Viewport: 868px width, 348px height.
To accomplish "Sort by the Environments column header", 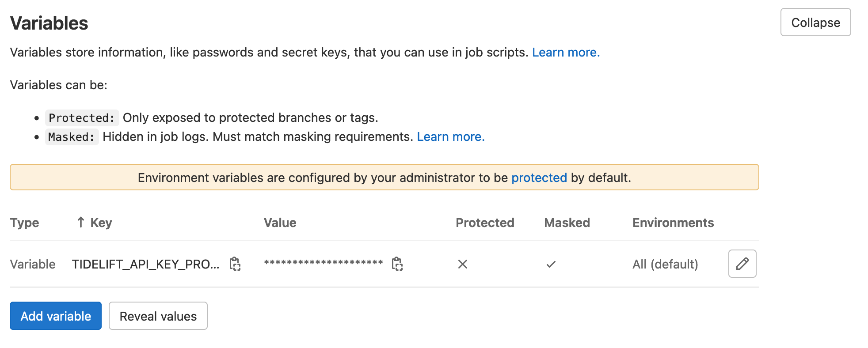I will [x=673, y=223].
